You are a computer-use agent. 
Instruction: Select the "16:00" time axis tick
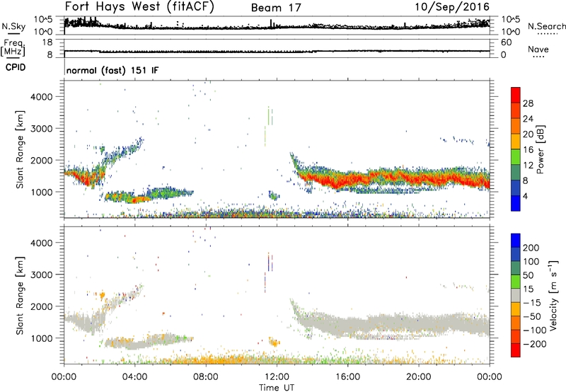(347, 376)
